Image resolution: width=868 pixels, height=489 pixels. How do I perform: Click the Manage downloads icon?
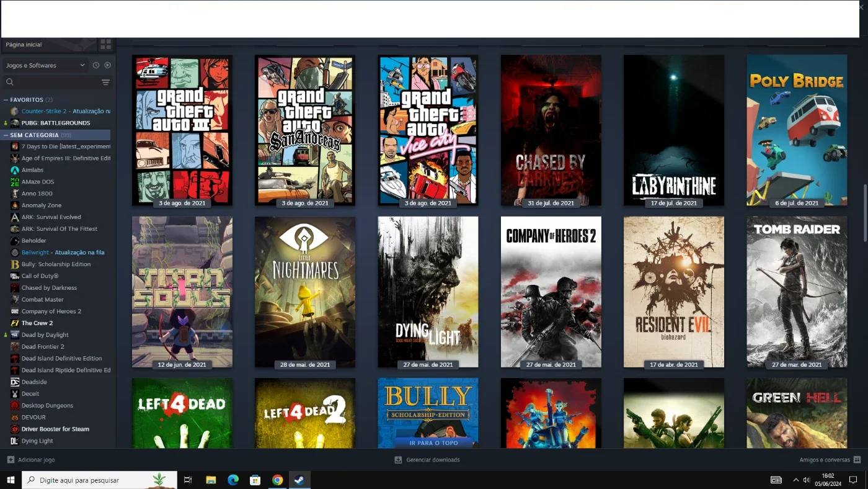(x=398, y=460)
